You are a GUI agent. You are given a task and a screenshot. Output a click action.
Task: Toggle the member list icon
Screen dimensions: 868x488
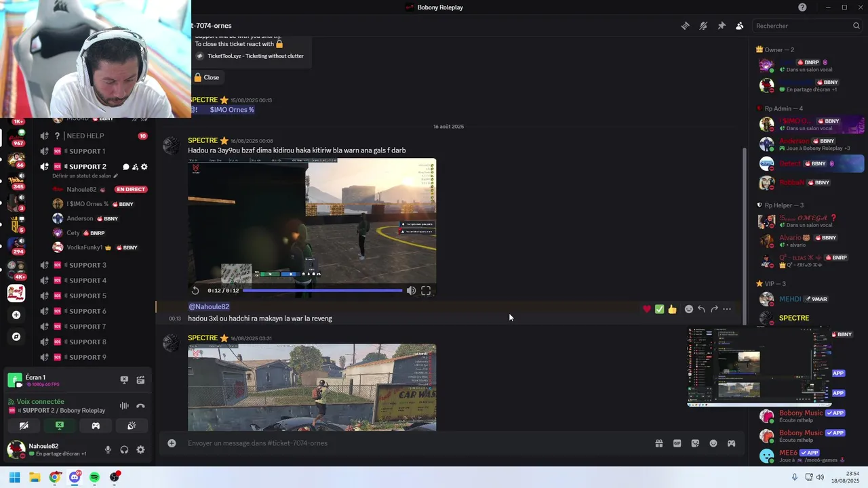click(740, 26)
